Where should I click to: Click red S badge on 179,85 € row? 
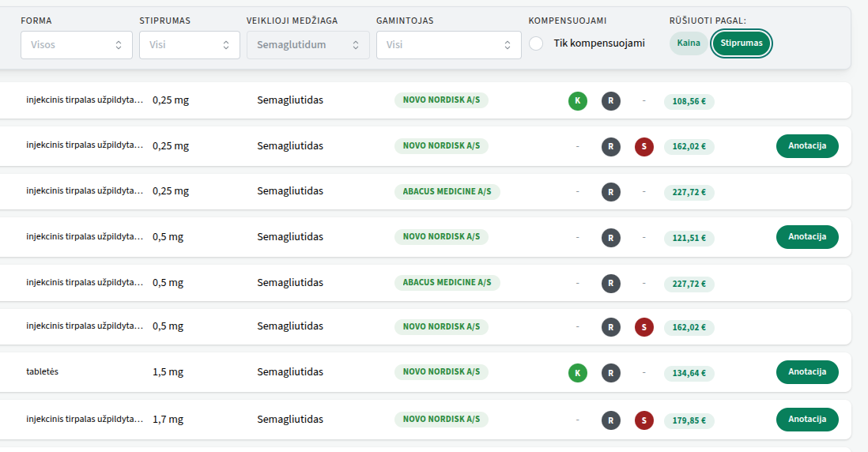[644, 420]
